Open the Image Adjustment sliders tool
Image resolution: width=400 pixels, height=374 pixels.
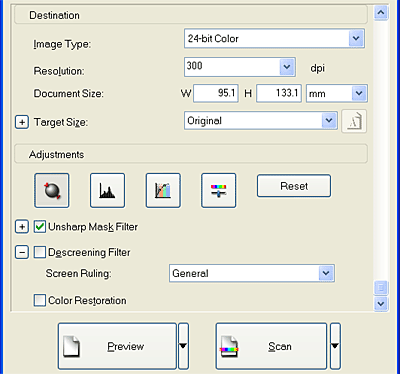pyautogui.click(x=219, y=190)
